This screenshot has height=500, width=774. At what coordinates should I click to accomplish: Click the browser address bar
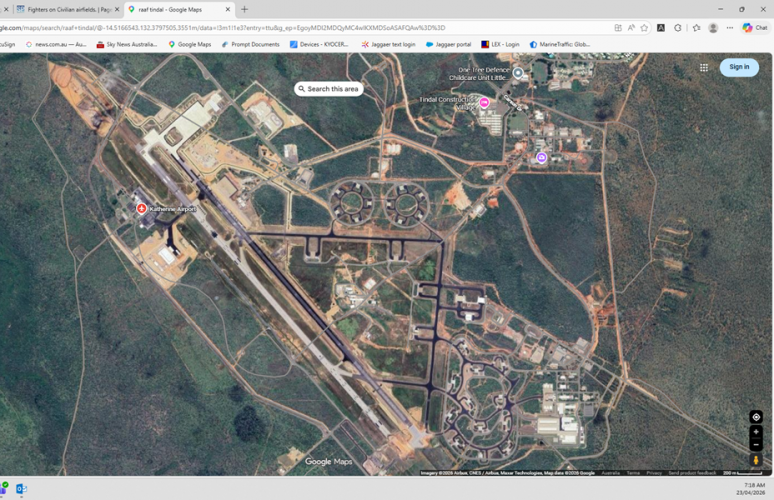(x=300, y=28)
